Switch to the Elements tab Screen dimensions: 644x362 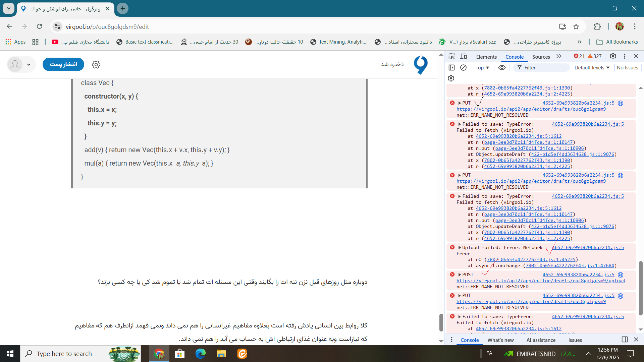pos(486,57)
